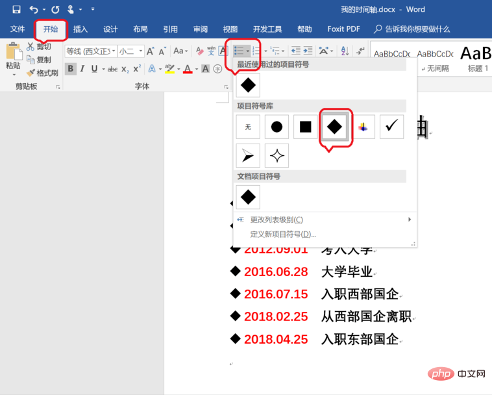Clear all formatting eraser icon

tap(200, 51)
